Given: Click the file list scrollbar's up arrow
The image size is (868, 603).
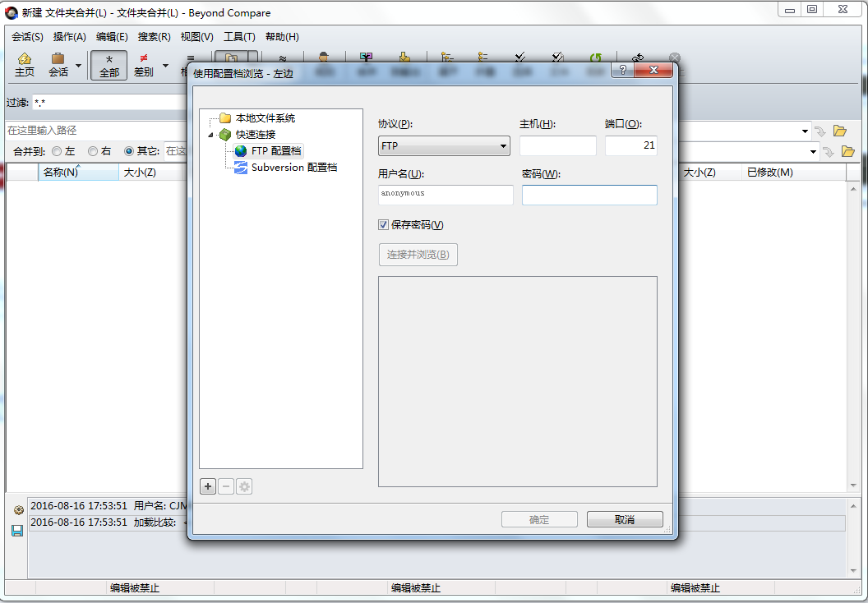Looking at the screenshot, I should (853, 189).
